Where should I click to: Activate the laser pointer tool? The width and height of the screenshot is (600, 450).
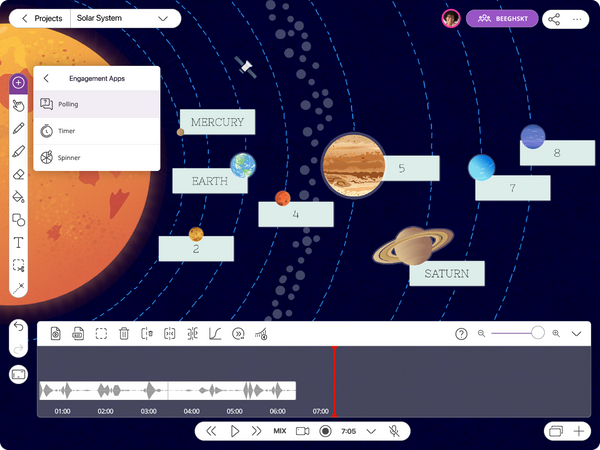(x=18, y=287)
